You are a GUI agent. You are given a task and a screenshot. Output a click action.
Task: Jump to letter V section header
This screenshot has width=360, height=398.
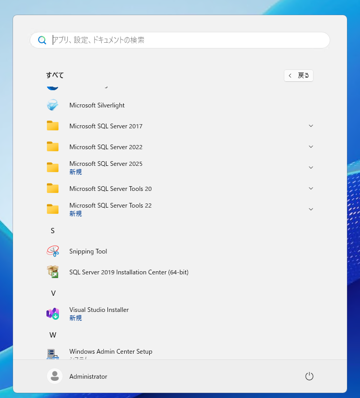[53, 293]
